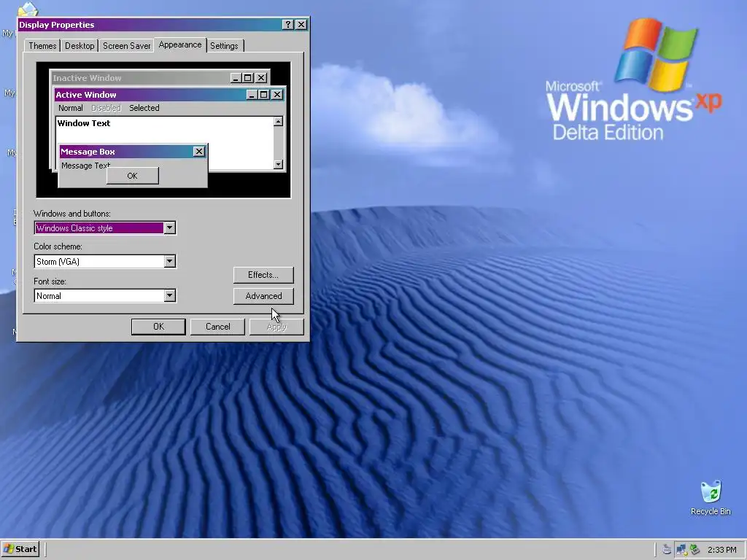Close the Display Properties dialog
This screenshot has width=747, height=560.
point(301,25)
